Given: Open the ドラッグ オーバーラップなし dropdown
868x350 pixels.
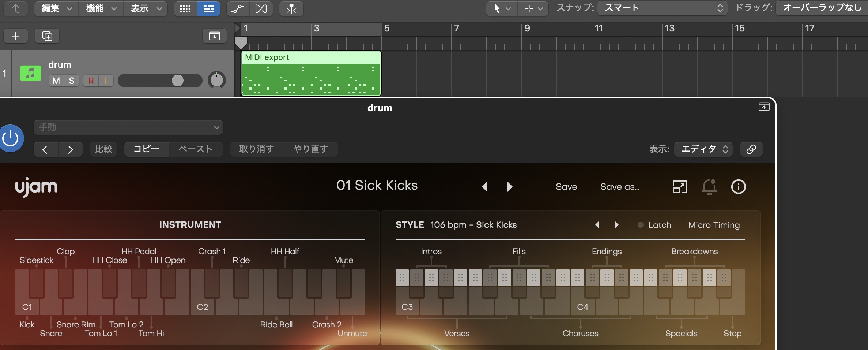Looking at the screenshot, I should 822,8.
